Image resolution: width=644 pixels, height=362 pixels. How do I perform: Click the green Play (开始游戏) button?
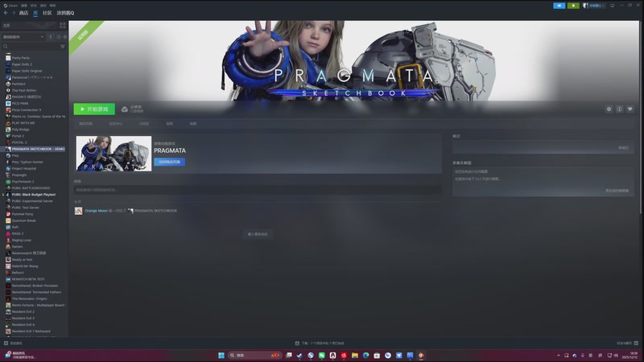pyautogui.click(x=94, y=109)
